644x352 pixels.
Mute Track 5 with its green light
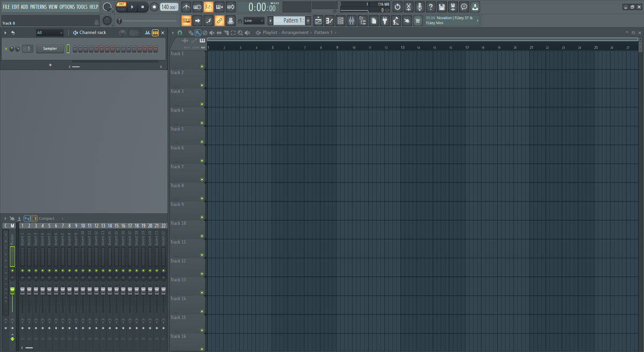202,142
